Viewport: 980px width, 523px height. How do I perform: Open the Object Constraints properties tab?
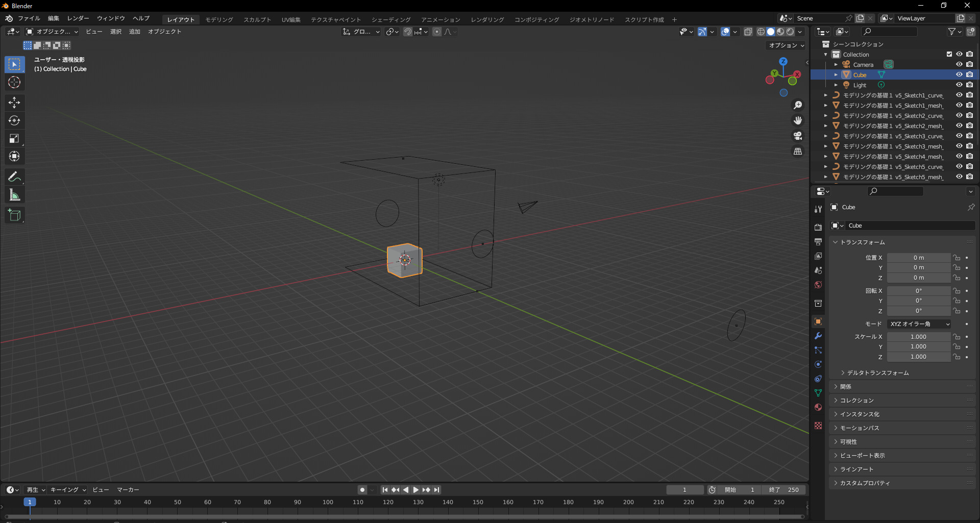(x=818, y=379)
